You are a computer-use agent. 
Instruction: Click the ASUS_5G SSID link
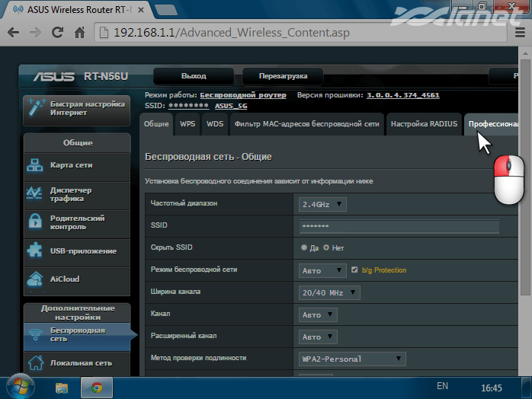[231, 106]
